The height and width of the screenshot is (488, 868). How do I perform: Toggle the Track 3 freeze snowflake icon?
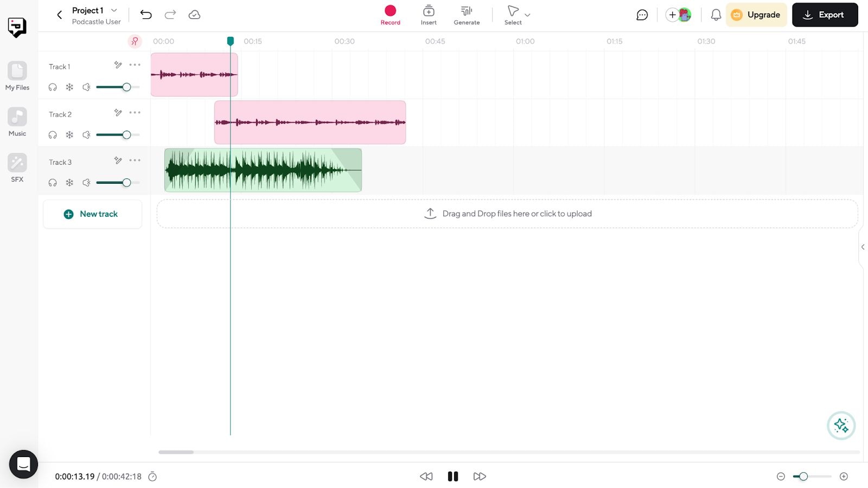(x=69, y=183)
